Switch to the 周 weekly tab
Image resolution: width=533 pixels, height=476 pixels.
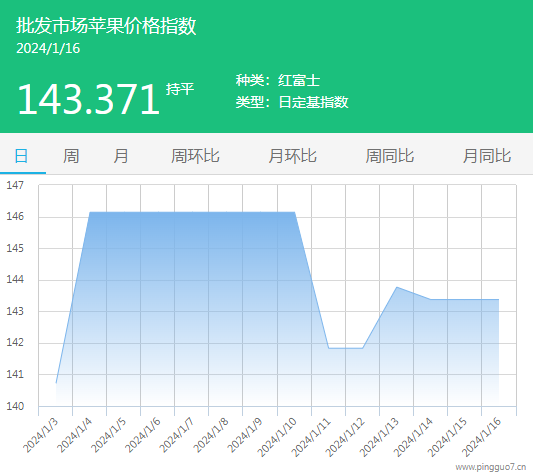71,156
